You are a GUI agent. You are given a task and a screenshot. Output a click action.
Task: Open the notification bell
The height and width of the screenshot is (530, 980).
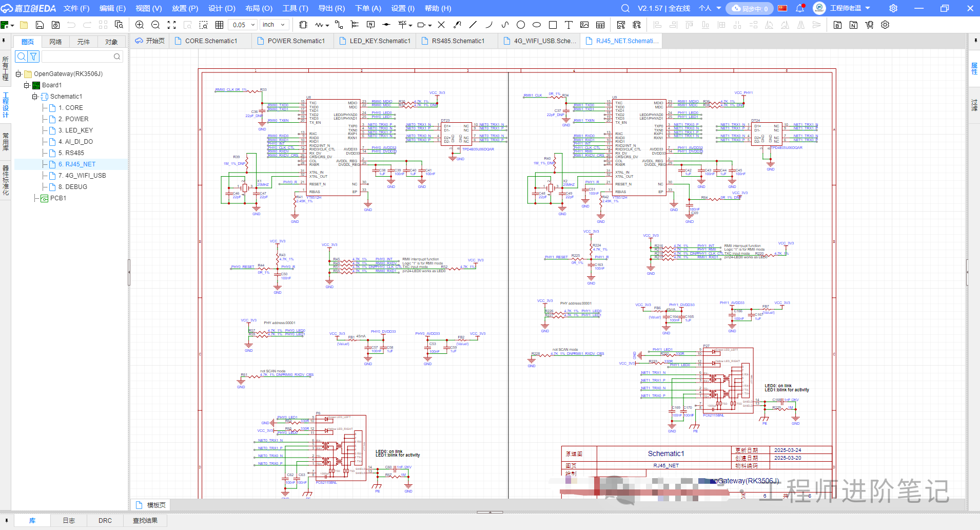pos(800,8)
